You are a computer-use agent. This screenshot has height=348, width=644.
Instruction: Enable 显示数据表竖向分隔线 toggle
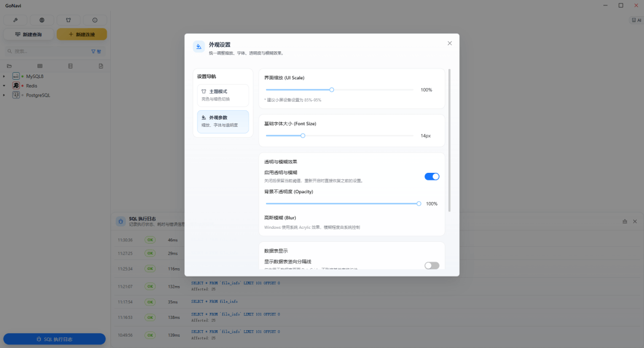(432, 266)
